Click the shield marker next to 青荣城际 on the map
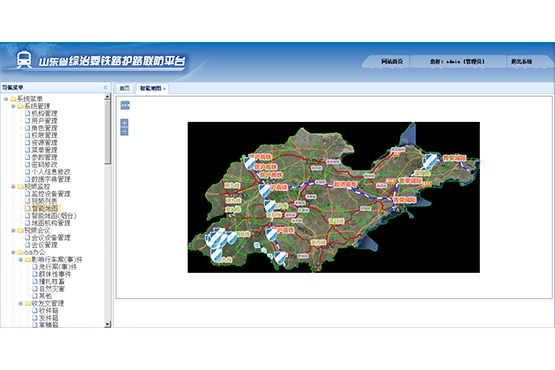This screenshot has height=370, width=555. 430,161
